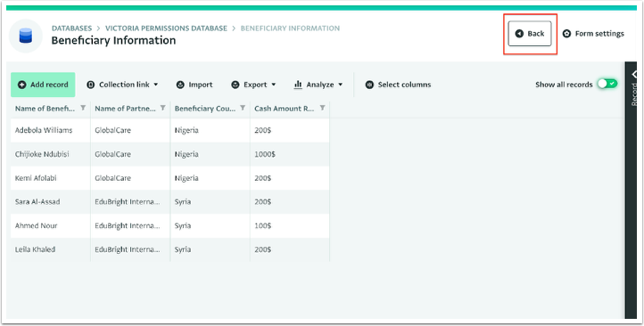
Task: Toggle the Show all records switch
Action: pyautogui.click(x=607, y=84)
